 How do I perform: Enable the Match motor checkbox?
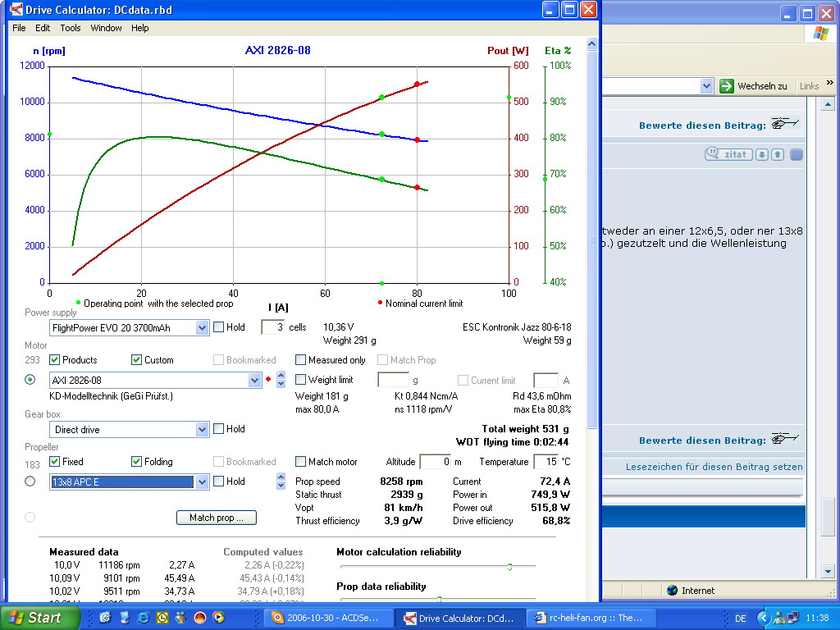[x=300, y=461]
